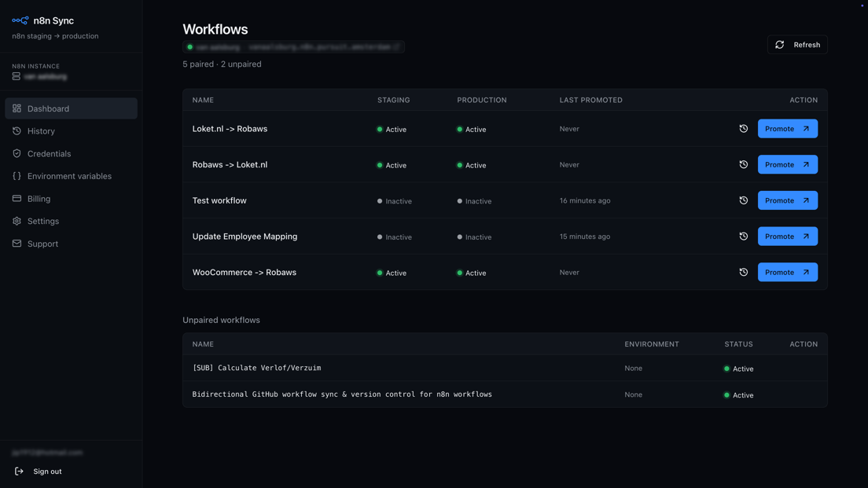
Task: Open Environment variables in sidebar
Action: (71, 176)
